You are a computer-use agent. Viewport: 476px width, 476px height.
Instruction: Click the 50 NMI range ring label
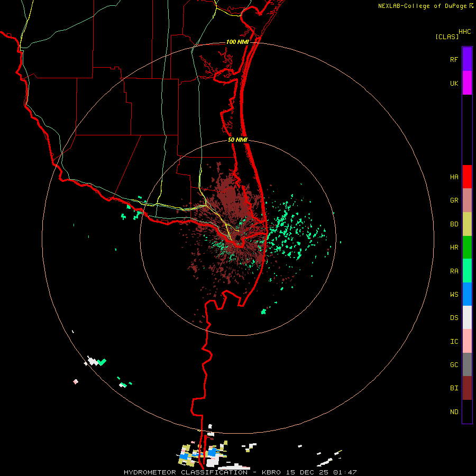[237, 140]
